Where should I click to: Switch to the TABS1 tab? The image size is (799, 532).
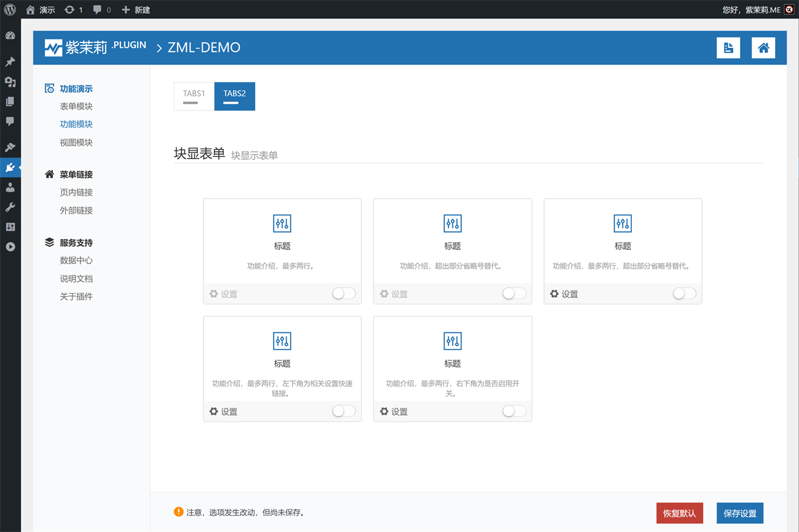(194, 96)
